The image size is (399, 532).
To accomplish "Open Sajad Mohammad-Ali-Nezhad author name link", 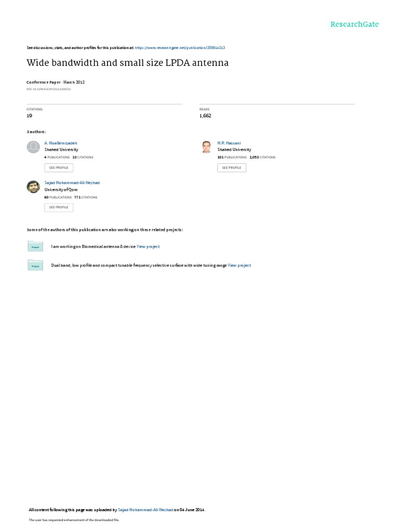I will pyautogui.click(x=72, y=182).
